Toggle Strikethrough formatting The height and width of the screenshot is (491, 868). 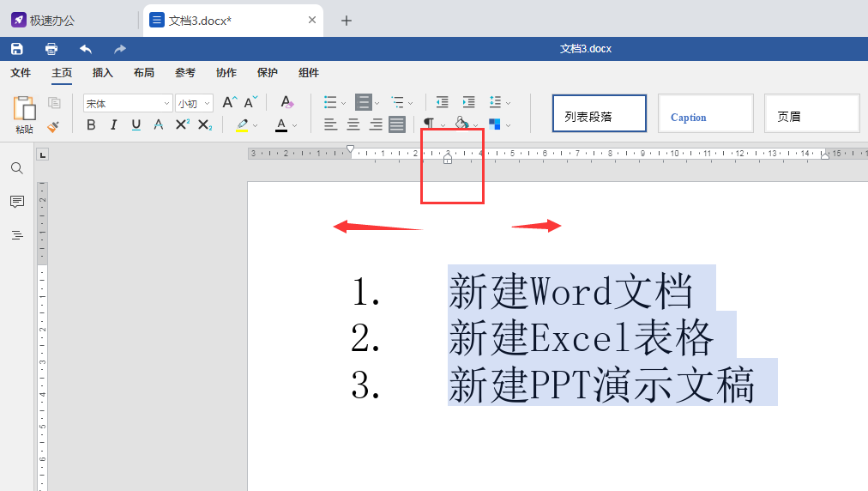coord(159,125)
